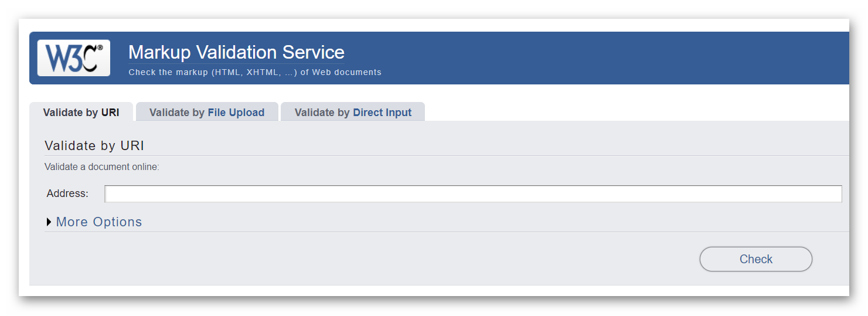Open the Markup Validation Service title link
Viewport: 868px width, 316px height.
[236, 52]
